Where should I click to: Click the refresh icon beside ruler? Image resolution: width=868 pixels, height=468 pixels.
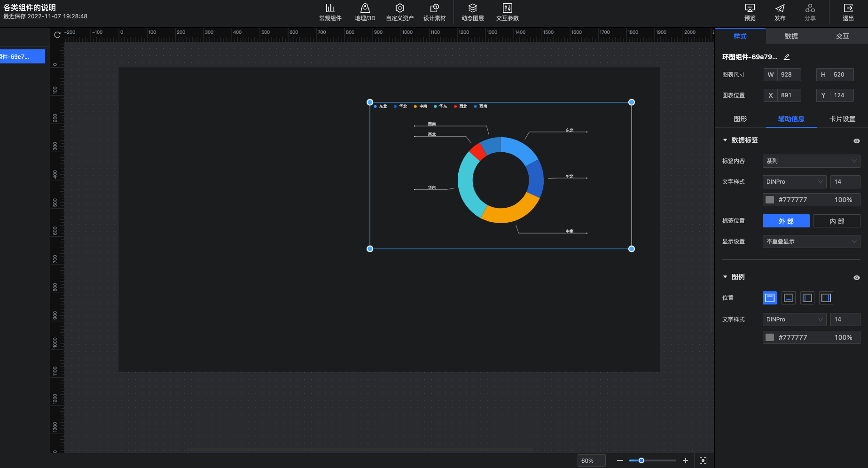(57, 35)
